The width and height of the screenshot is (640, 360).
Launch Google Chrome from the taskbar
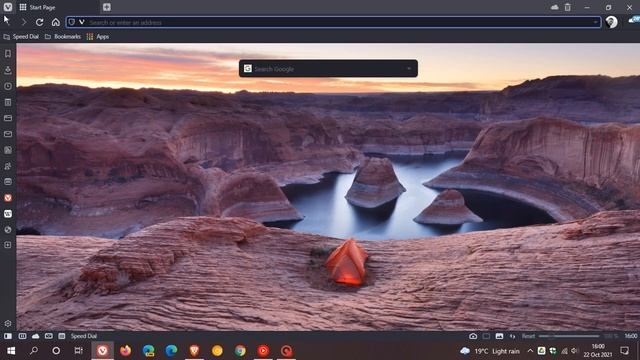(x=240, y=351)
